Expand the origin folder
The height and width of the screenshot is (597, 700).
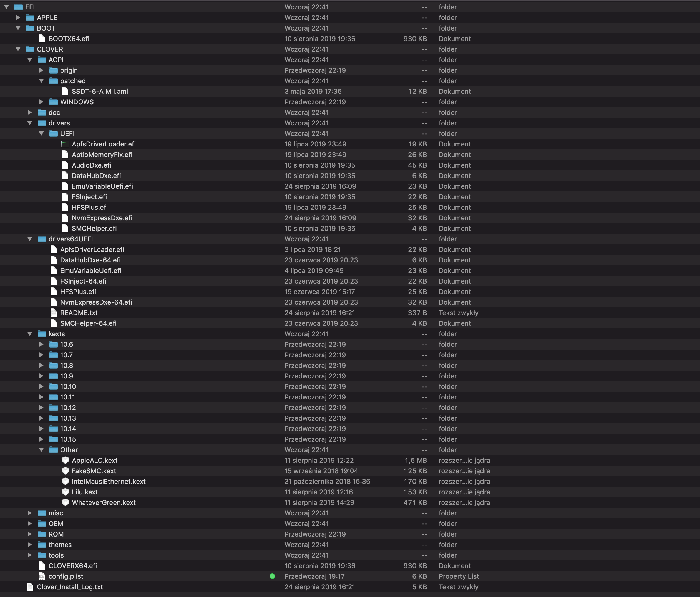coord(41,70)
